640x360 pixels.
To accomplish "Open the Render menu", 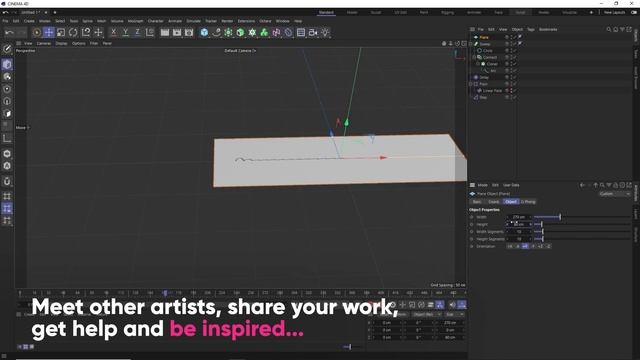I will (227, 21).
